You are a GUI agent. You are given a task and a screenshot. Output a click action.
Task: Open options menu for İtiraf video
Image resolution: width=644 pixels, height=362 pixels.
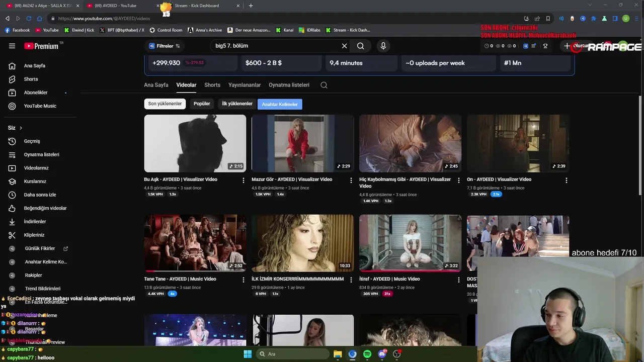point(458,280)
